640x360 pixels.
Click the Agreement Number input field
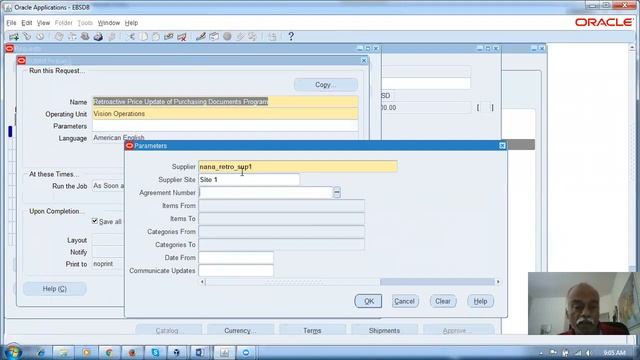[266, 193]
